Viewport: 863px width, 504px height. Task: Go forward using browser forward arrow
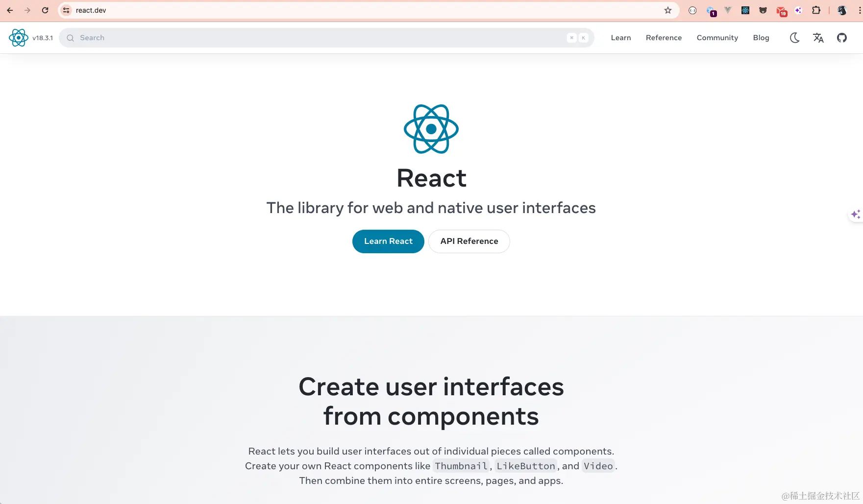click(x=27, y=10)
